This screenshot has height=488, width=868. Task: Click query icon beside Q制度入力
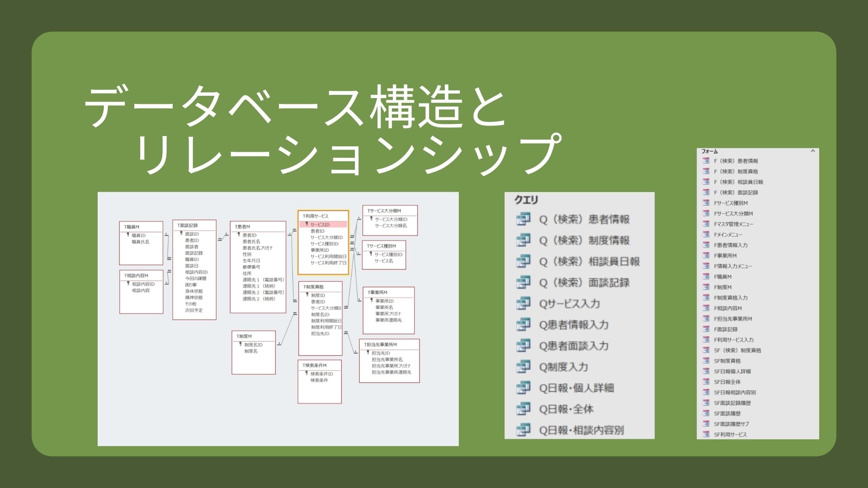[523, 367]
